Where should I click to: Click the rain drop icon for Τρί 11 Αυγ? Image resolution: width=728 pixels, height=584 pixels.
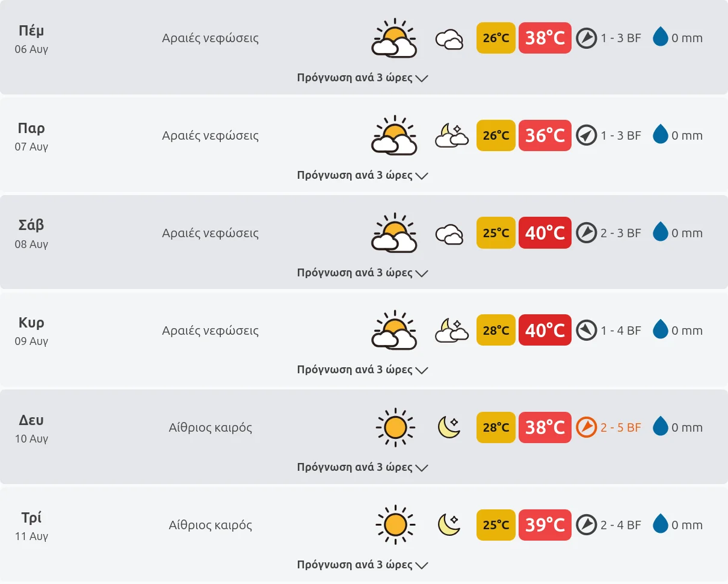661,524
